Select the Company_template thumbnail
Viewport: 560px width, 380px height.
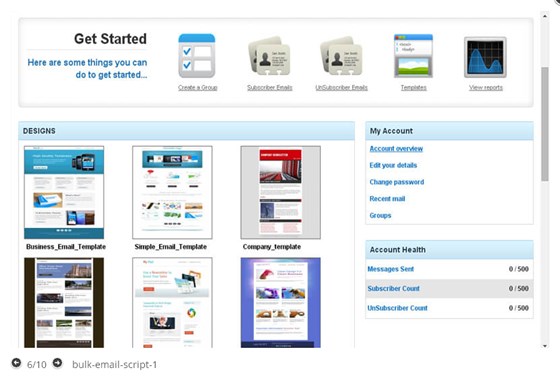click(x=280, y=192)
